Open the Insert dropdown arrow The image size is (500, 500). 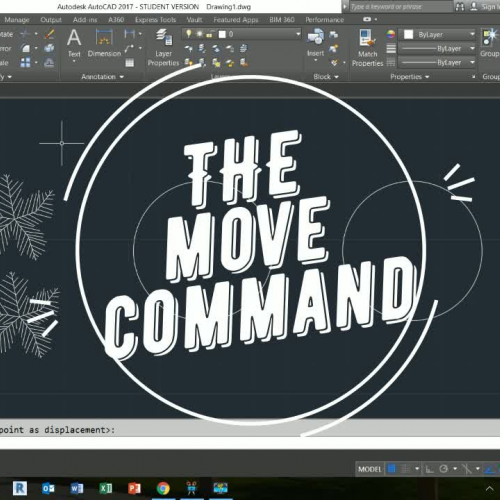tap(315, 61)
